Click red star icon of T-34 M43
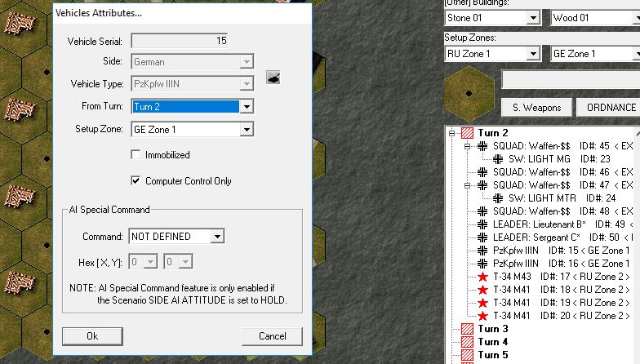The image size is (640, 364). click(482, 277)
